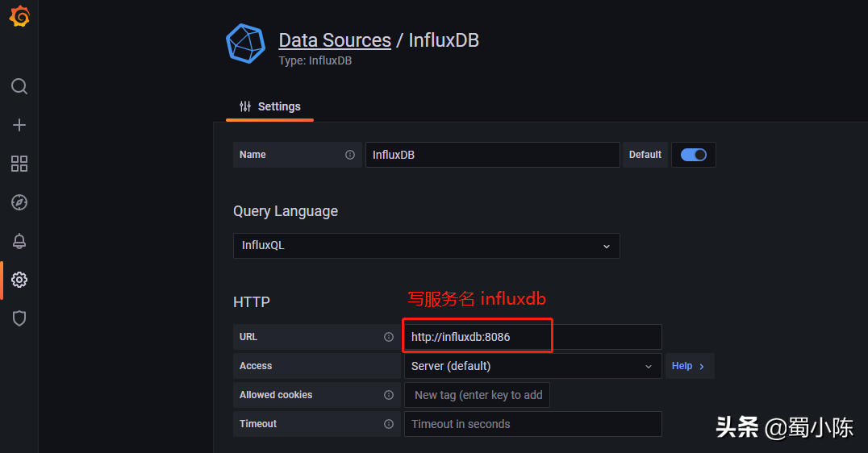Open the Configuration gear icon

coord(19,280)
